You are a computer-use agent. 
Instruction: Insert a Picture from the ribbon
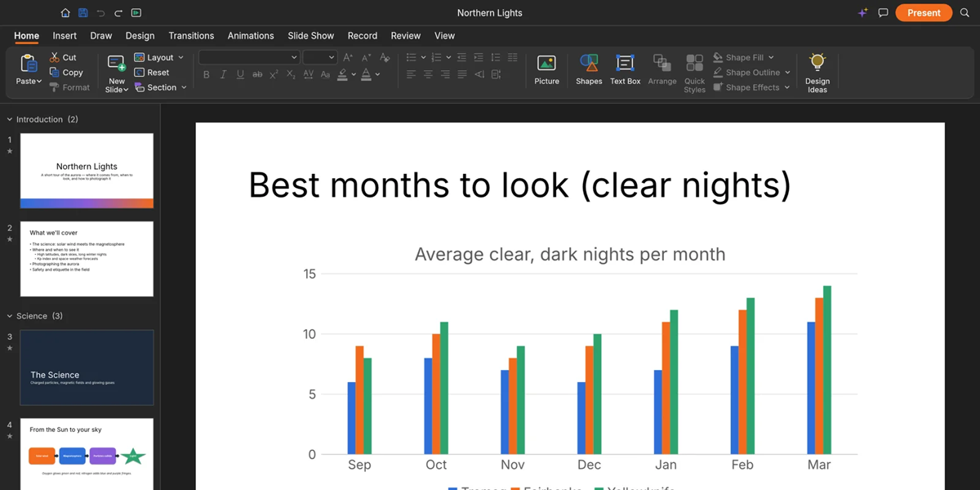pyautogui.click(x=546, y=70)
